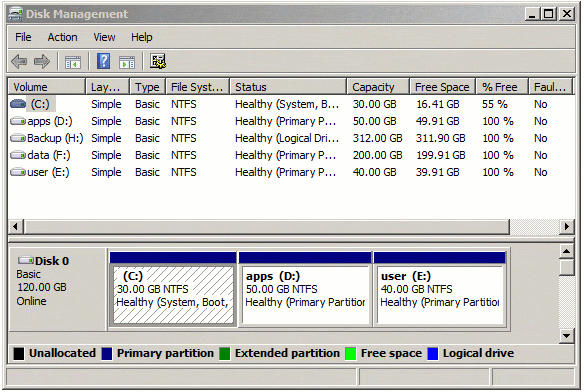The width and height of the screenshot is (584, 392).
Task: Click the 16.41 GB free space cell
Action: coord(438,104)
